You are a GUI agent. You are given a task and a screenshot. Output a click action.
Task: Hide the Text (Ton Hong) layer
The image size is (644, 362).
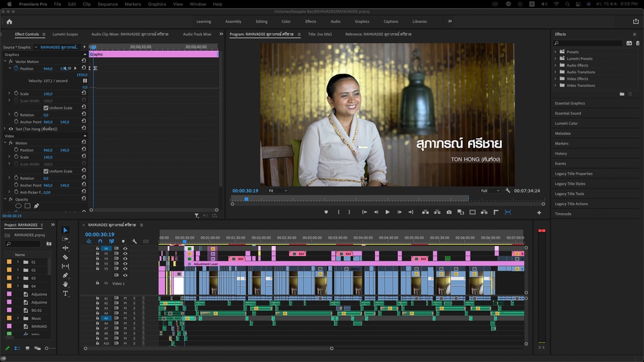[x=11, y=129]
